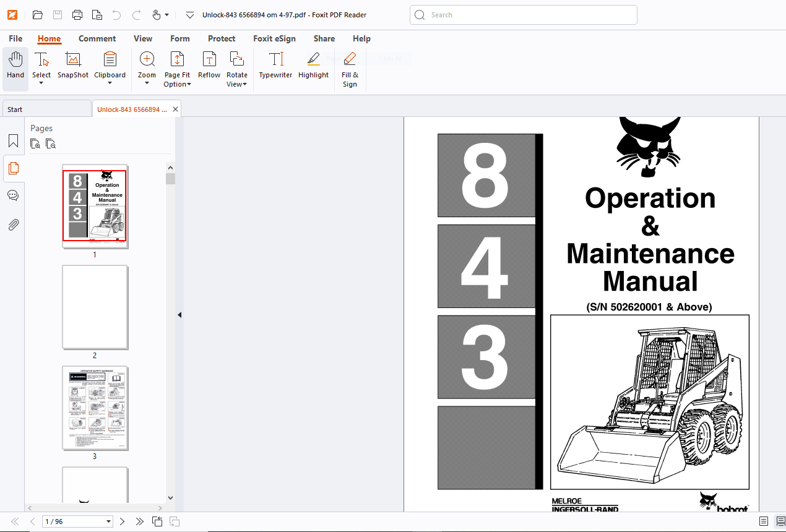Switch to the Share ribbon tab

(324, 38)
